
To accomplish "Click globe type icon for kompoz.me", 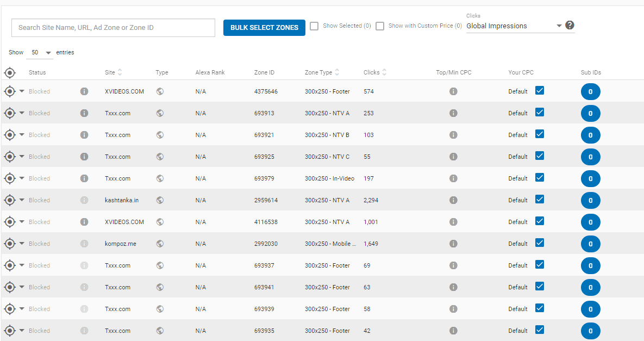I will pyautogui.click(x=160, y=244).
